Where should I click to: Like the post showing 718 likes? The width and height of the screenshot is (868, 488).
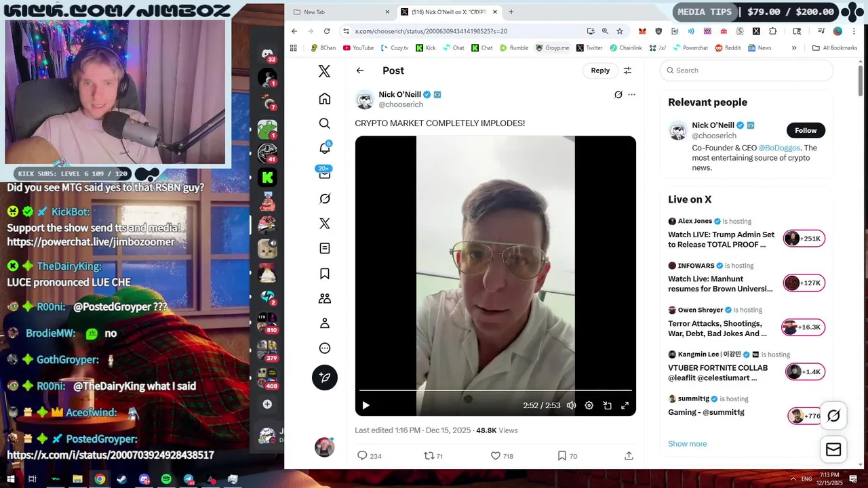point(502,456)
